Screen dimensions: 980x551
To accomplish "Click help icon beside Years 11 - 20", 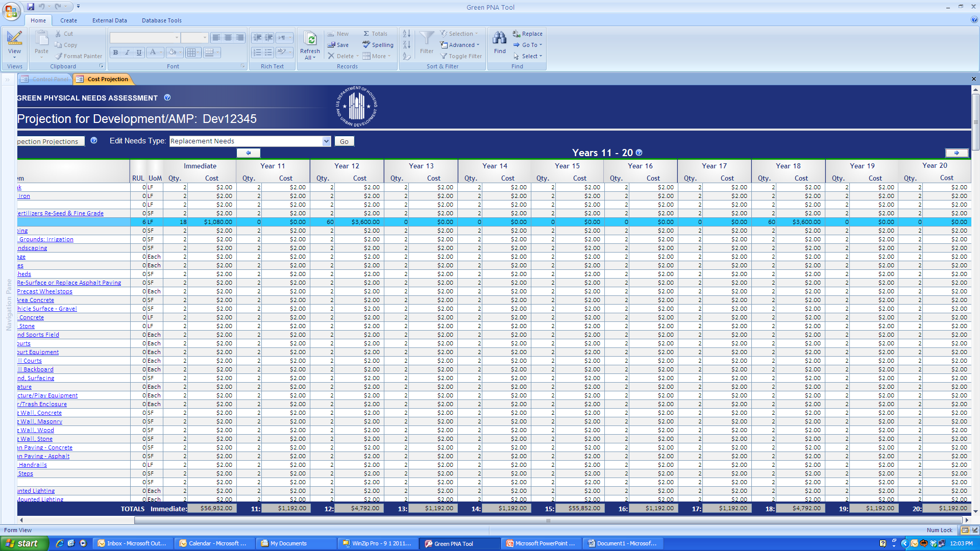I will [x=639, y=153].
